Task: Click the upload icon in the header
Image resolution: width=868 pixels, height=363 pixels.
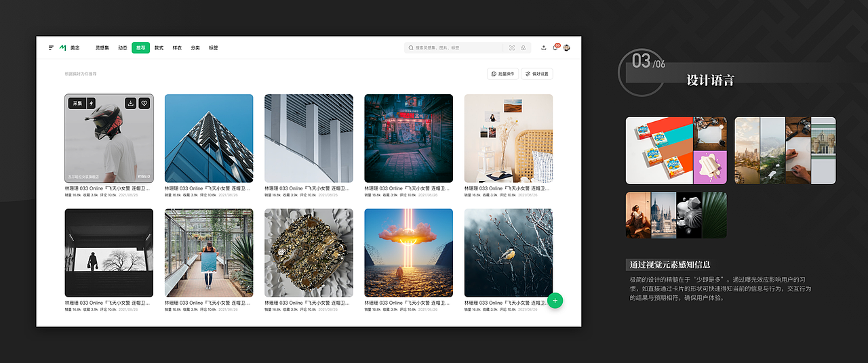Action: [543, 48]
